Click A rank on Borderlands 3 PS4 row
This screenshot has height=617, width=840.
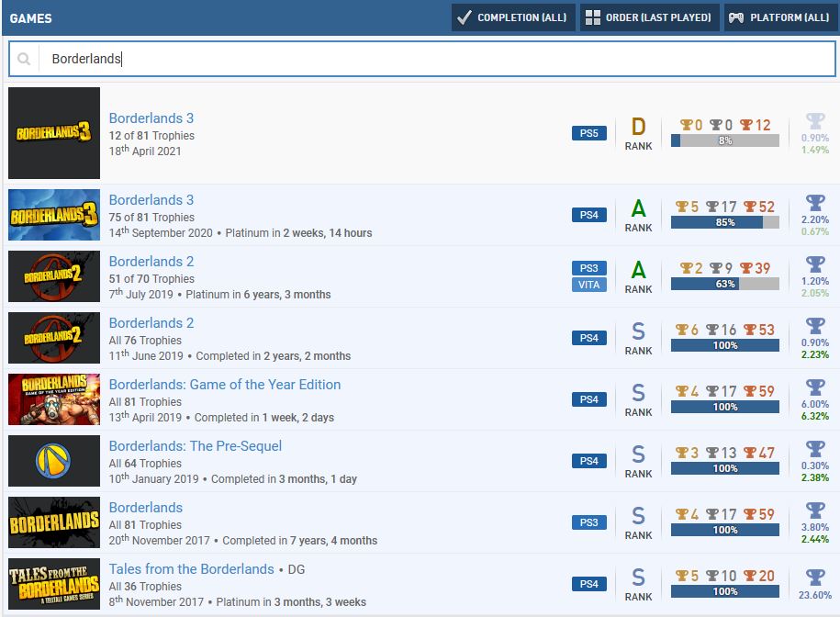click(638, 209)
